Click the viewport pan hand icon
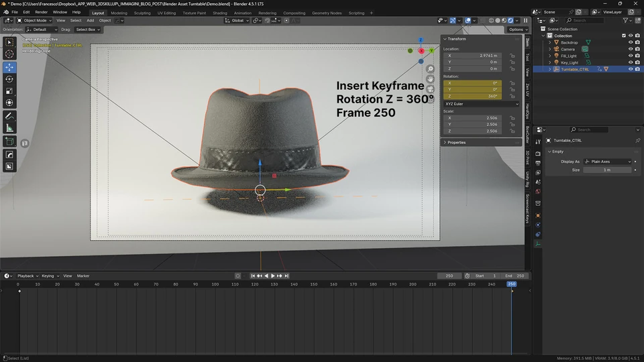Image resolution: width=644 pixels, height=362 pixels. click(x=430, y=79)
